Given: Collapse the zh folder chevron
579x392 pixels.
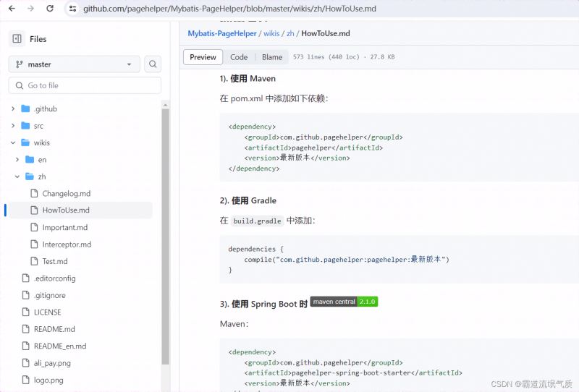Looking at the screenshot, I should (17, 176).
